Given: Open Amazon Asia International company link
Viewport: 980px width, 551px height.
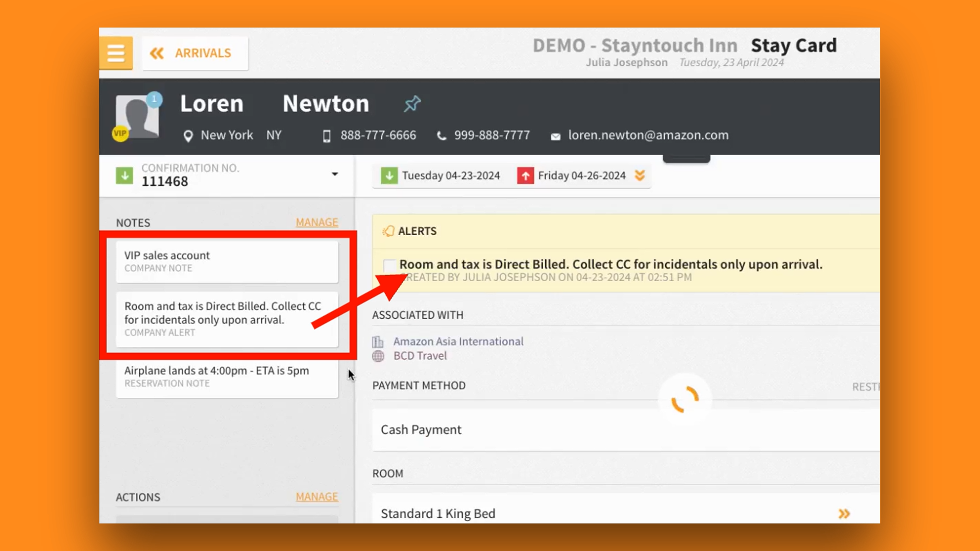Looking at the screenshot, I should click(458, 341).
